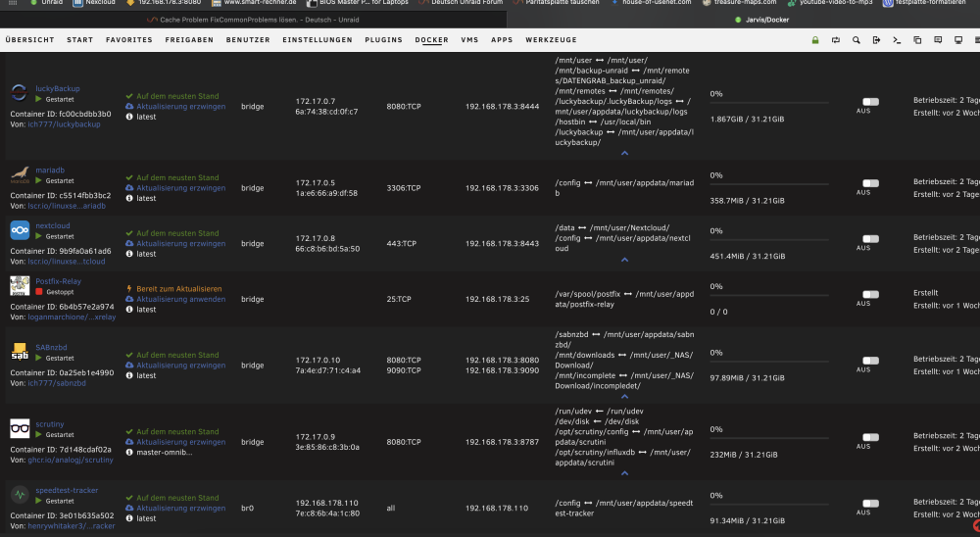
Task: Click IP address 192.168.178.110 of speedtest-tracker
Action: [327, 503]
